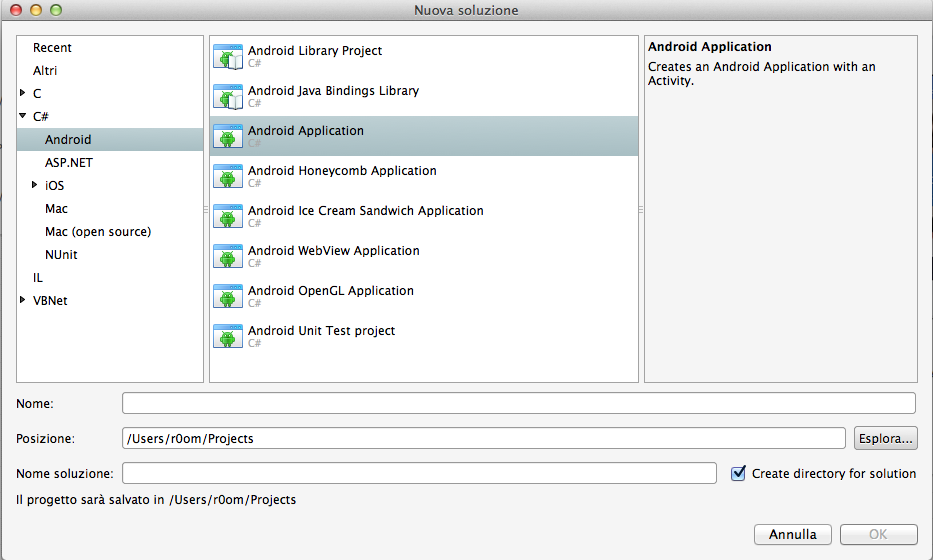Select the Android Honeycomb Application icon

click(x=228, y=176)
